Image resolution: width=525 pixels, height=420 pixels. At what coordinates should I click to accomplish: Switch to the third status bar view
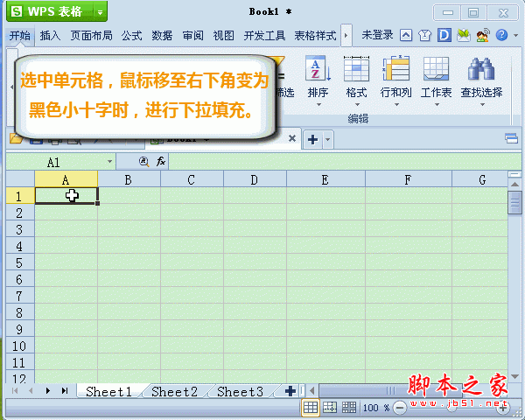[349, 407]
